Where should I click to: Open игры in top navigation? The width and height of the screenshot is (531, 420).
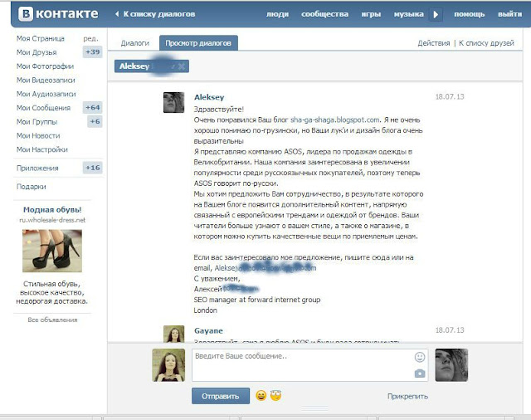(x=371, y=14)
